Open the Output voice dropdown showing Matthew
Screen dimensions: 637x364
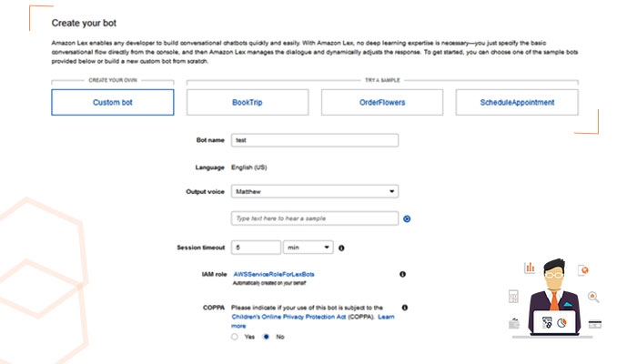[315, 192]
